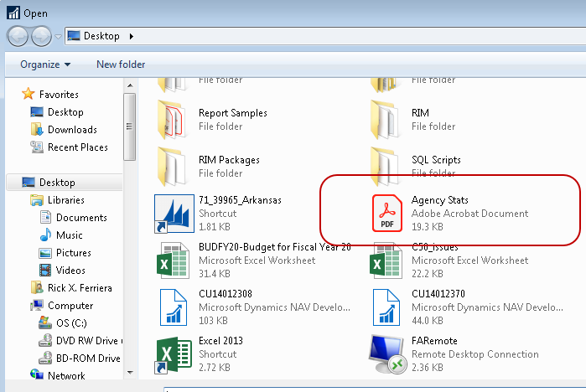The image size is (586, 392).
Task: Open the recent locations dropdown beside navigation arrows
Action: pos(58,37)
